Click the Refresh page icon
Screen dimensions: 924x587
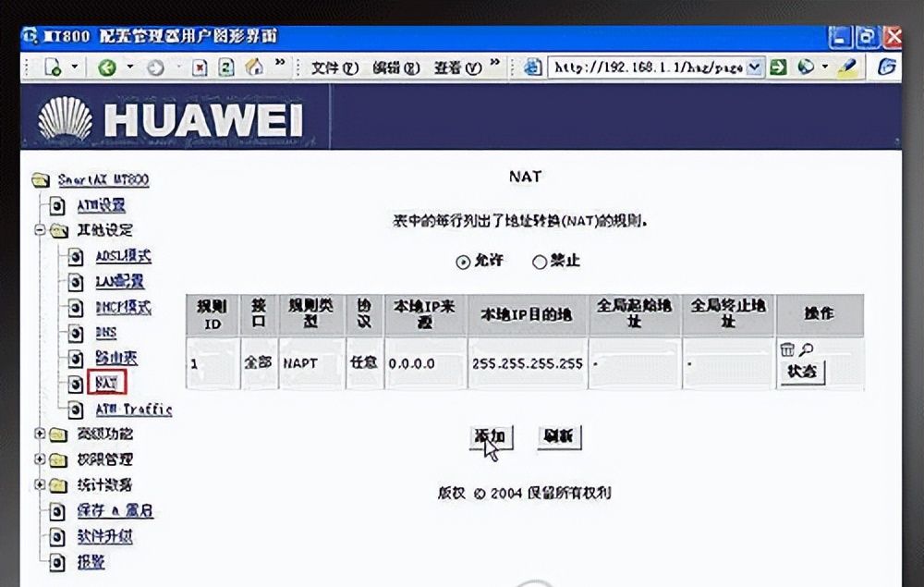pos(226,67)
